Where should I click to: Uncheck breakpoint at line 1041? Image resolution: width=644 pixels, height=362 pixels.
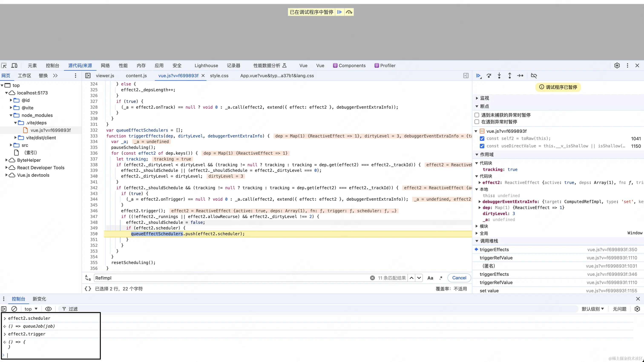[482, 138]
